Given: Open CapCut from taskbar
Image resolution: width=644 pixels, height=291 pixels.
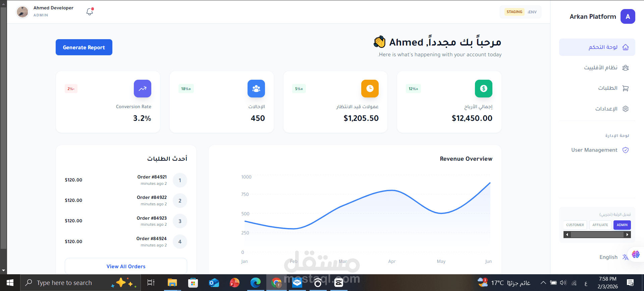Looking at the screenshot, I should click(339, 283).
